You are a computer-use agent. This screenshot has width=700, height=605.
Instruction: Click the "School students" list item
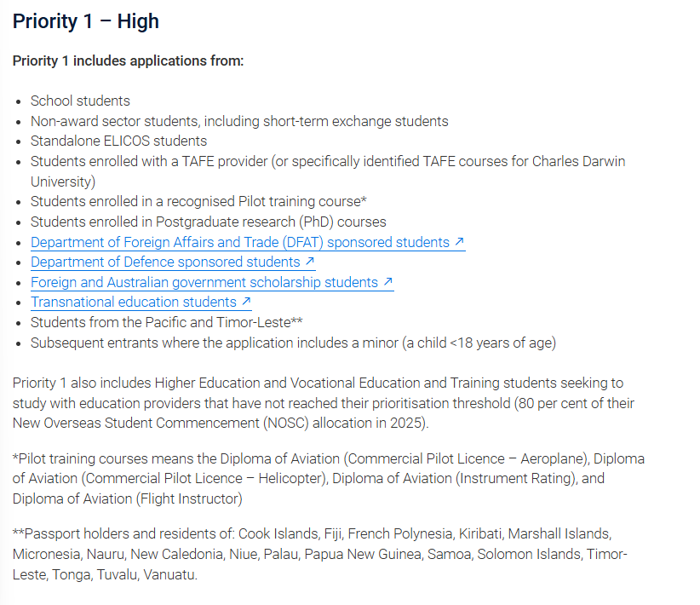tap(80, 101)
